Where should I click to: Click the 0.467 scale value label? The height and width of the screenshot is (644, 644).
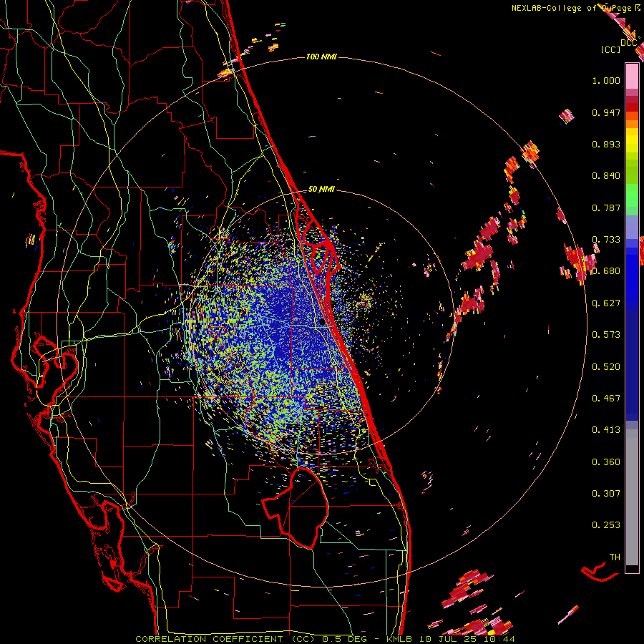[606, 399]
